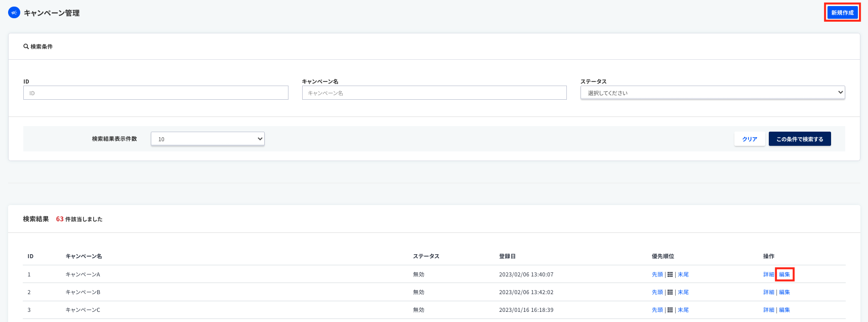Open 編集 for キャンペーンC
This screenshot has width=868, height=322.
tap(784, 310)
